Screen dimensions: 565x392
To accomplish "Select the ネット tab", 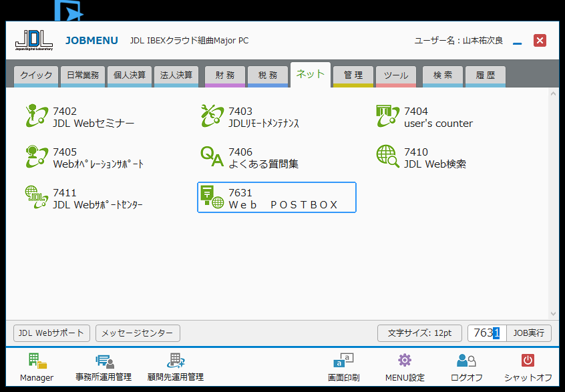I will (311, 75).
